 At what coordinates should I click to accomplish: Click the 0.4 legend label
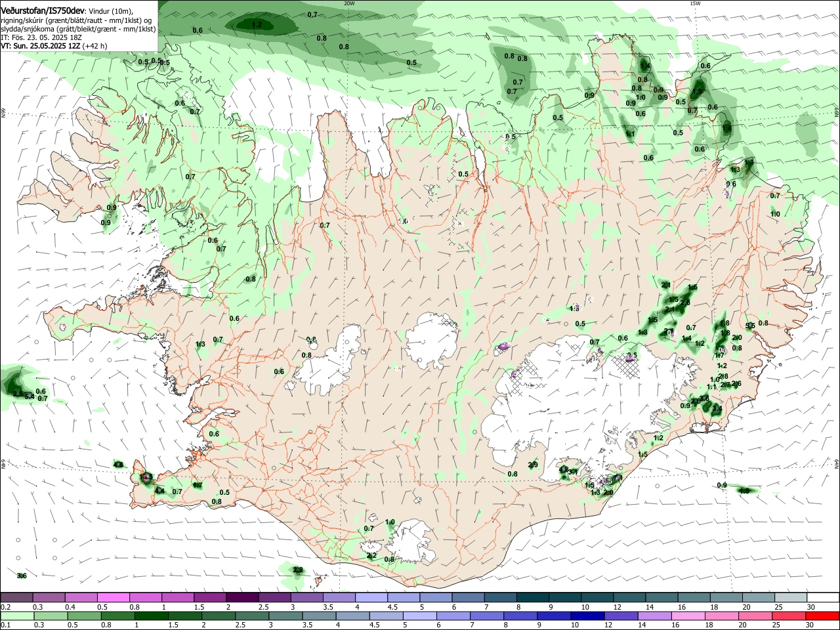[70, 607]
